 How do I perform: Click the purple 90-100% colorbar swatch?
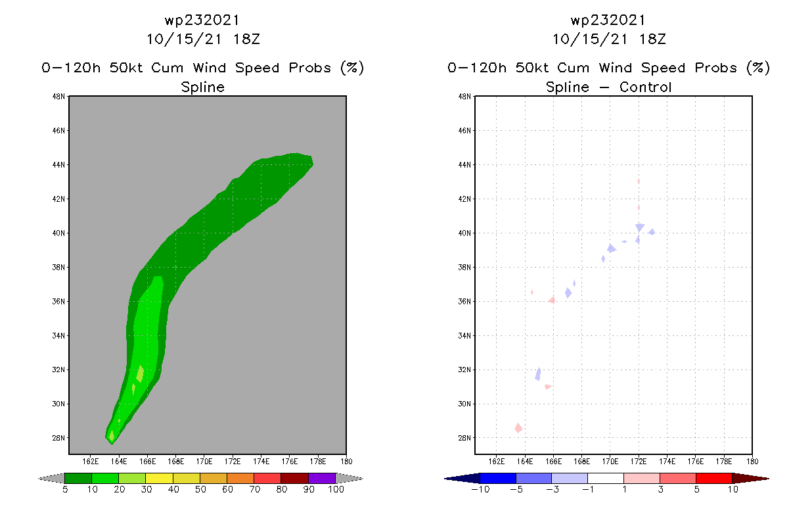(322, 478)
